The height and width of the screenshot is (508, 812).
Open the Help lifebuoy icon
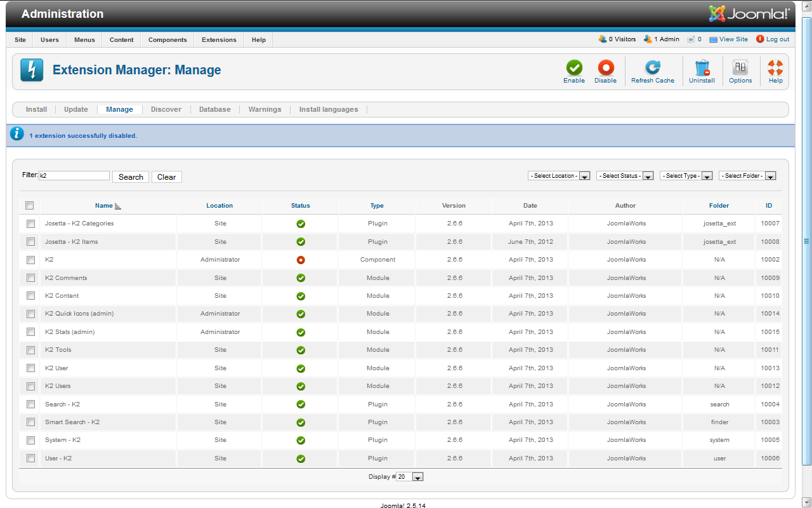775,67
